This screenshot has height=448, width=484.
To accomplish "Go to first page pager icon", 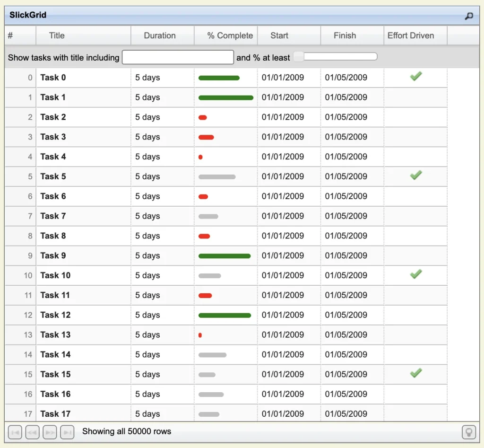I will tap(15, 432).
